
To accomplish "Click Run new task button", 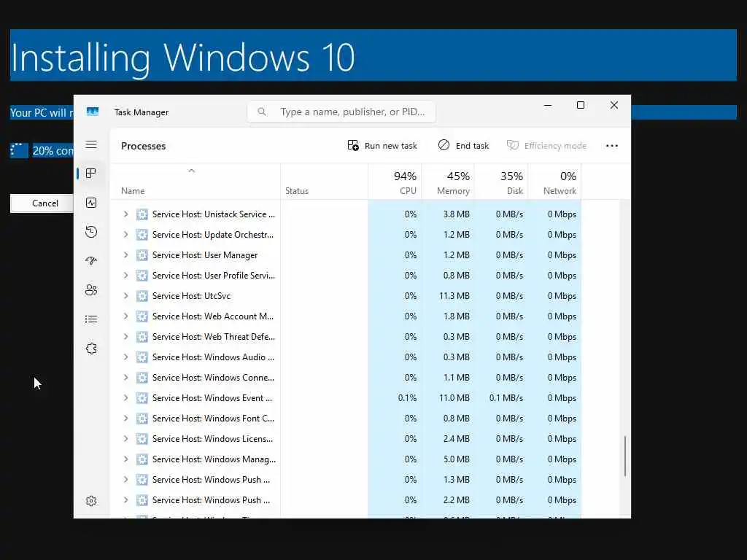I will [382, 146].
